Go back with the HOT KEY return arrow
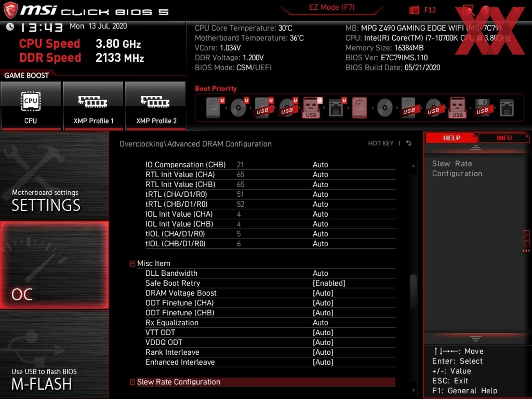This screenshot has width=532, height=399. (x=409, y=143)
